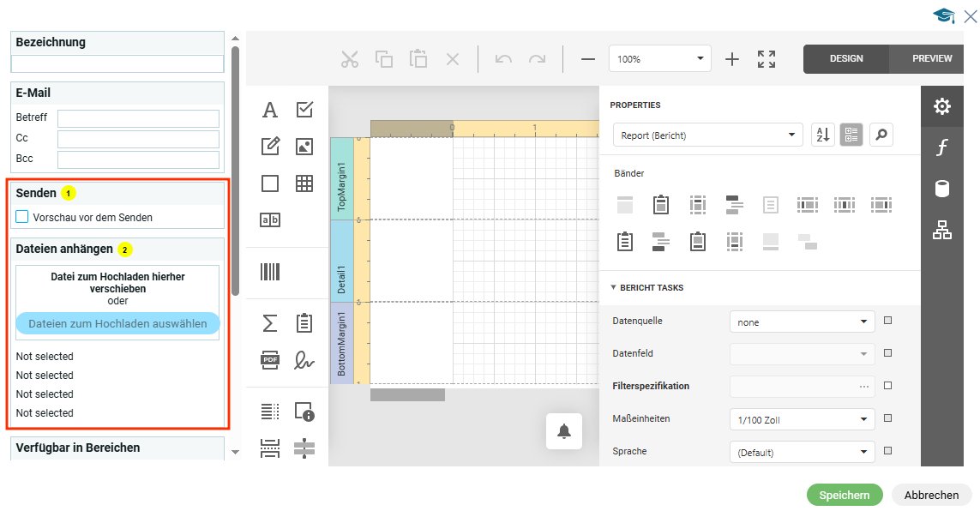Click the square marker next to Maßeinheiten
980x511 pixels.
887,418
